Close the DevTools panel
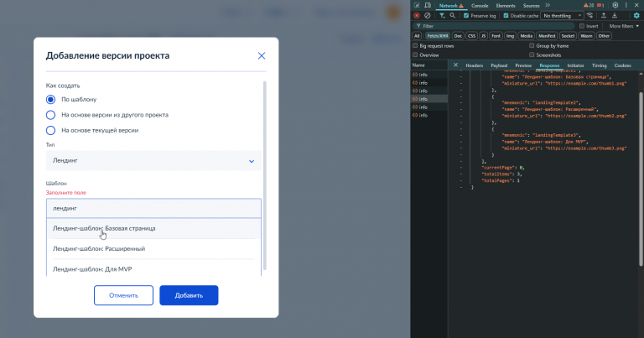Screen dimensions: 644x338 click(636, 5)
